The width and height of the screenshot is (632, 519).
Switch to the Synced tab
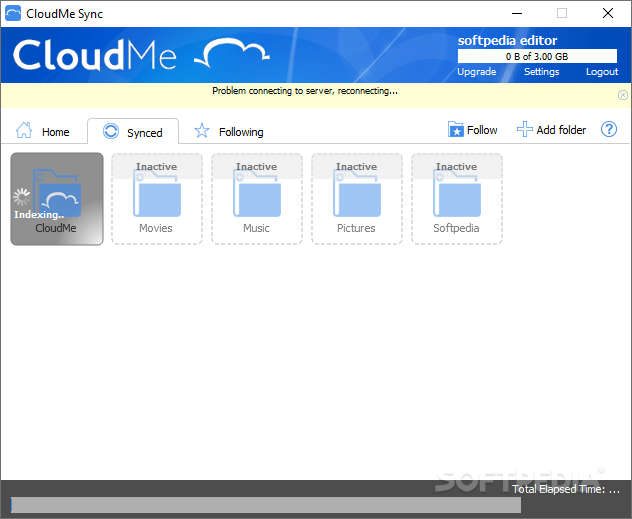pyautogui.click(x=133, y=132)
